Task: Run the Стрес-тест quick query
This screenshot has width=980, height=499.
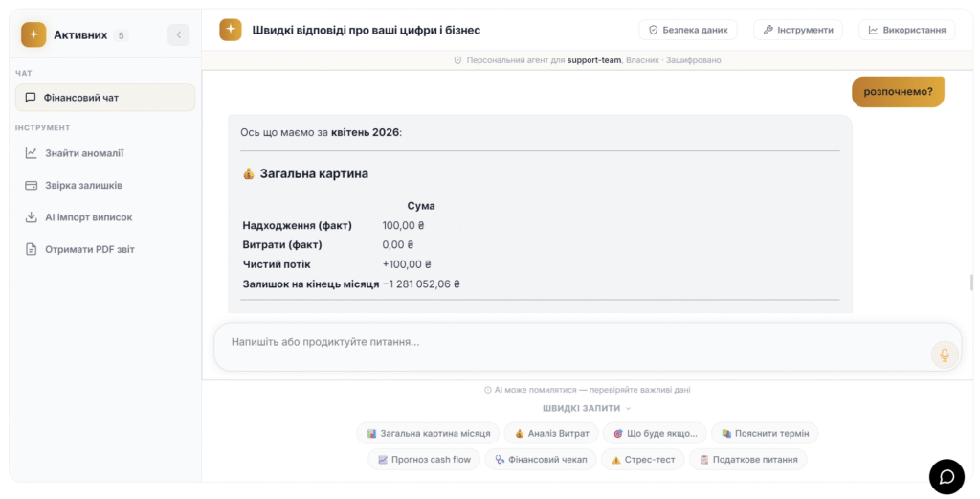Action: coord(642,460)
